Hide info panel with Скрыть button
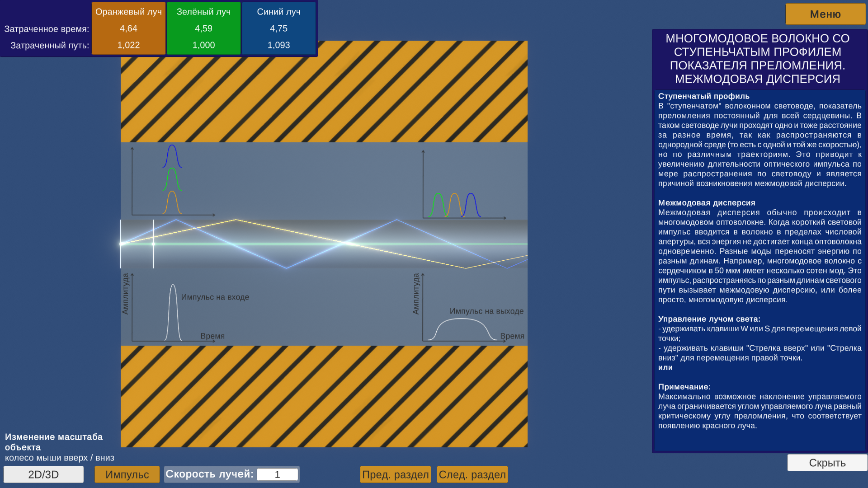The image size is (868, 488). coord(827,463)
